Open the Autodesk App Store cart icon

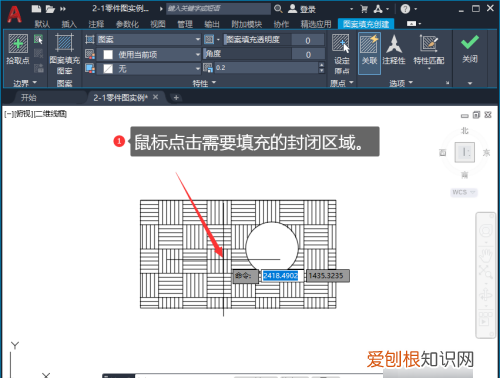[x=364, y=9]
